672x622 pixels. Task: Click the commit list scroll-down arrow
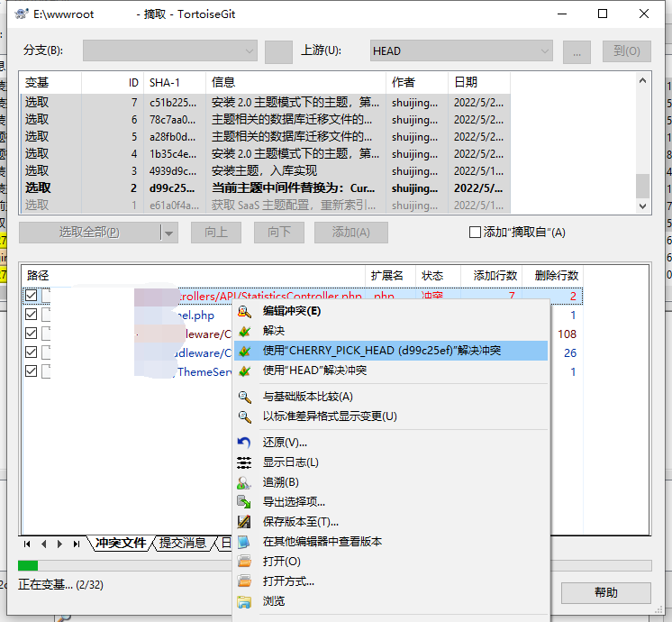[642, 206]
